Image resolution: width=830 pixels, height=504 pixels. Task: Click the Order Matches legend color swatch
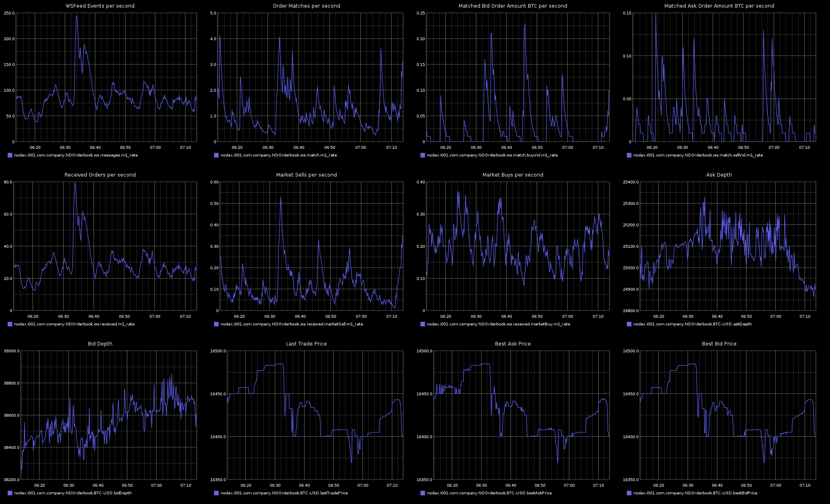coord(216,155)
